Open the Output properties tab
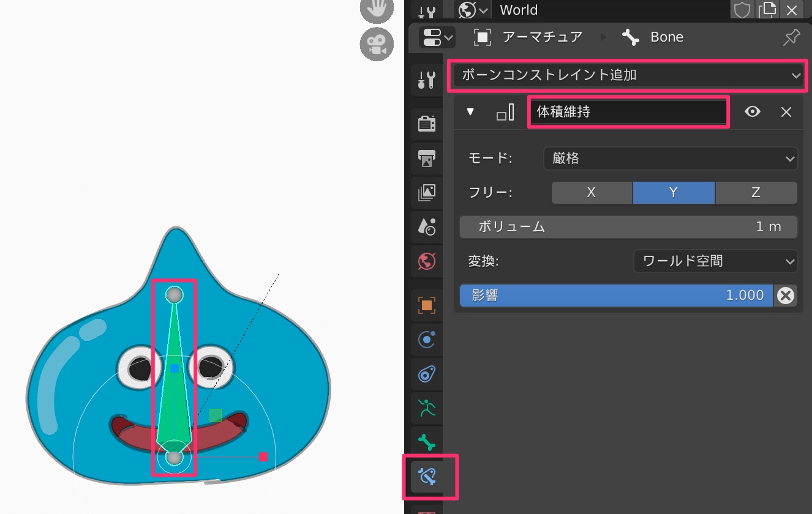 pos(427,158)
